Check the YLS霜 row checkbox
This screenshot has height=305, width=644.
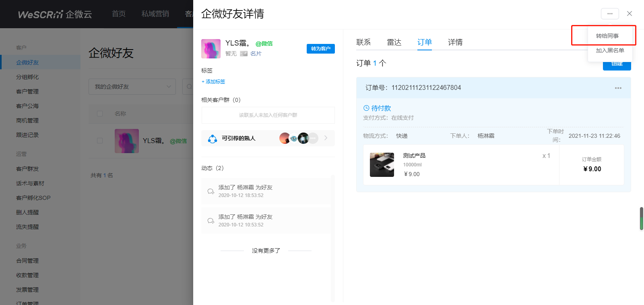point(100,141)
